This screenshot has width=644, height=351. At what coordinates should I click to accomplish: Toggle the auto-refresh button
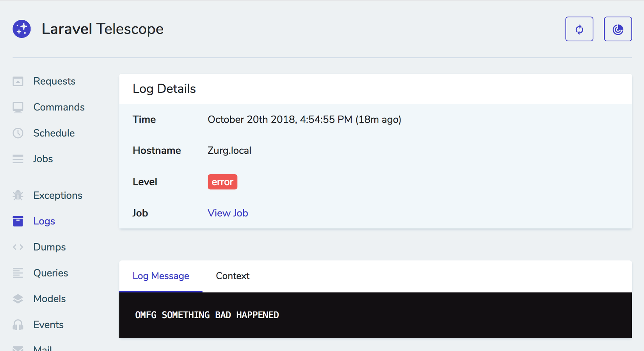click(x=579, y=29)
